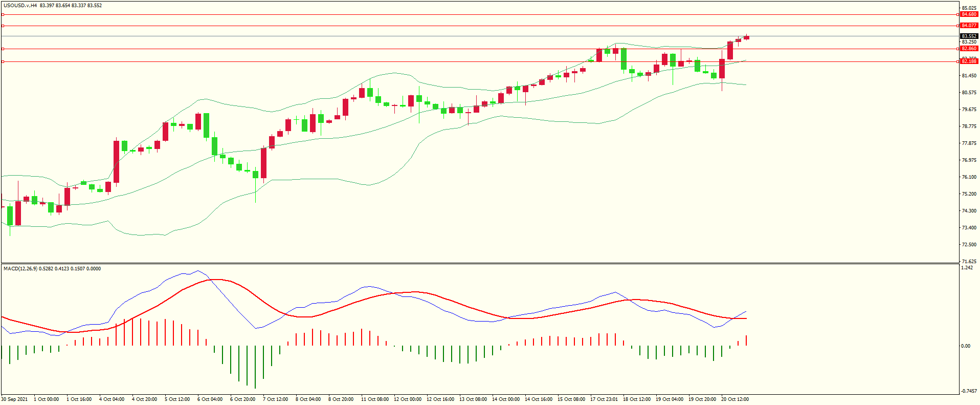Click the 85.025 value on the price scale
980x405 pixels.
point(969,8)
